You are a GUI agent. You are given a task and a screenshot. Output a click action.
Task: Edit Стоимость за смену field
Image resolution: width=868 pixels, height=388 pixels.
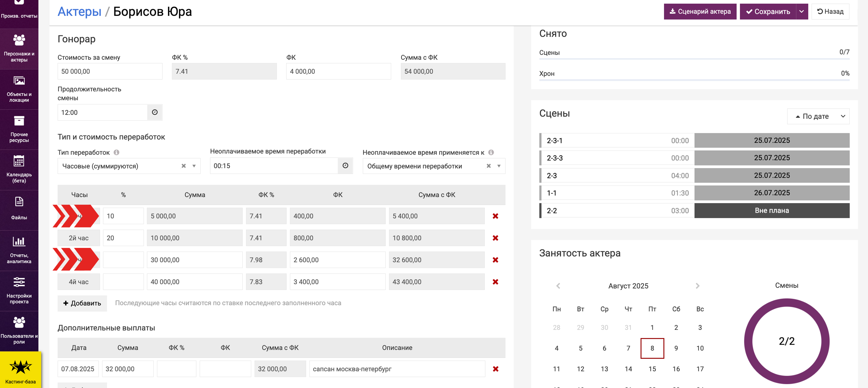[110, 71]
